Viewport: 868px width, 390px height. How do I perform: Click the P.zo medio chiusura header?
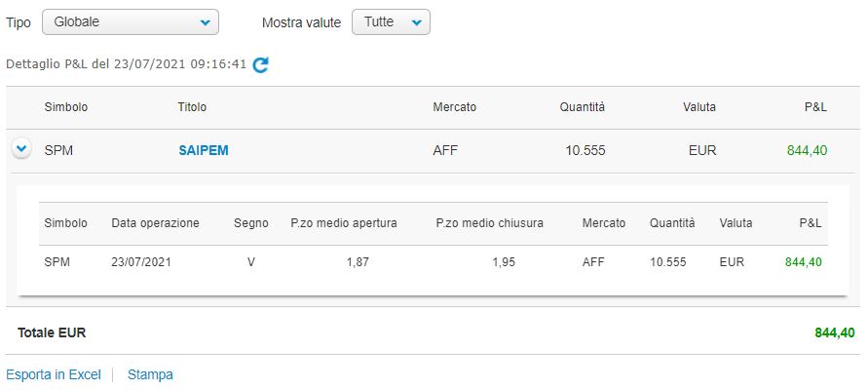click(x=490, y=223)
